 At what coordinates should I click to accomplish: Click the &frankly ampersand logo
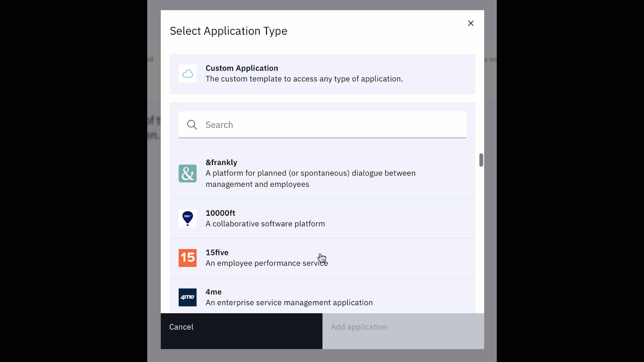[188, 173]
